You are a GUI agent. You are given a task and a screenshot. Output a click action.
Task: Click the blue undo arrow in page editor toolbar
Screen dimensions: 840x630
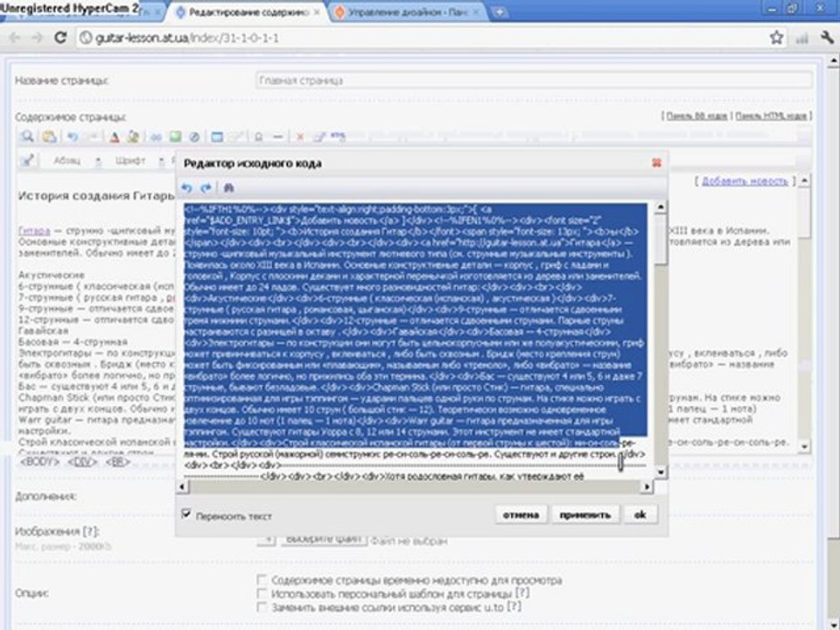73,137
